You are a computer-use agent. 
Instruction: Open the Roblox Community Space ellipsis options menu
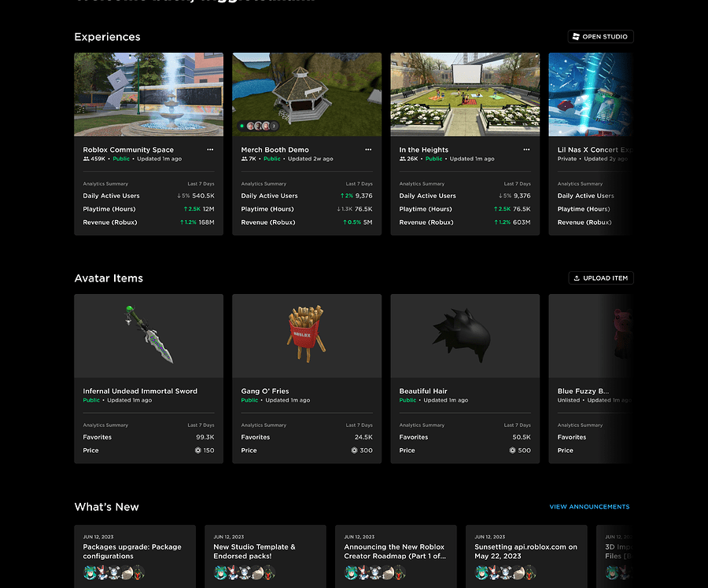[x=210, y=149]
